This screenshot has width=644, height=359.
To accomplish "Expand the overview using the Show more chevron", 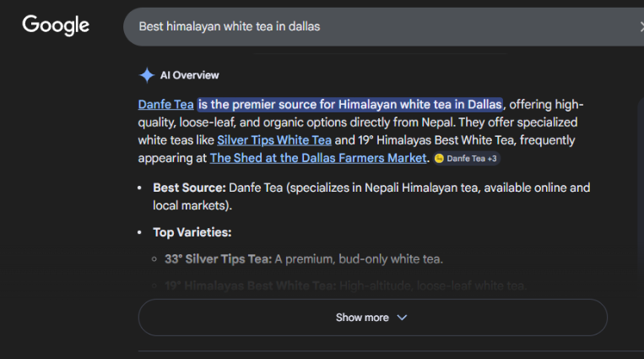I will pyautogui.click(x=402, y=318).
